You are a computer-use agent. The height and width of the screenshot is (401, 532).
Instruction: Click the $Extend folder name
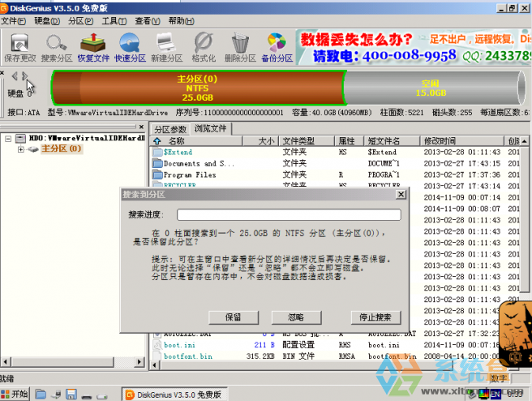pyautogui.click(x=178, y=152)
